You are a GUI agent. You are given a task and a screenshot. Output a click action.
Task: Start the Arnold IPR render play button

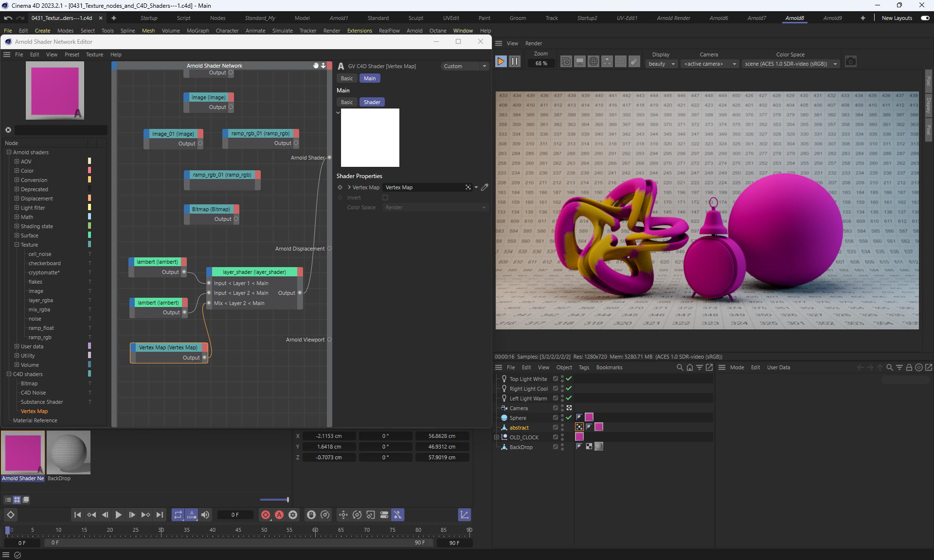click(501, 62)
